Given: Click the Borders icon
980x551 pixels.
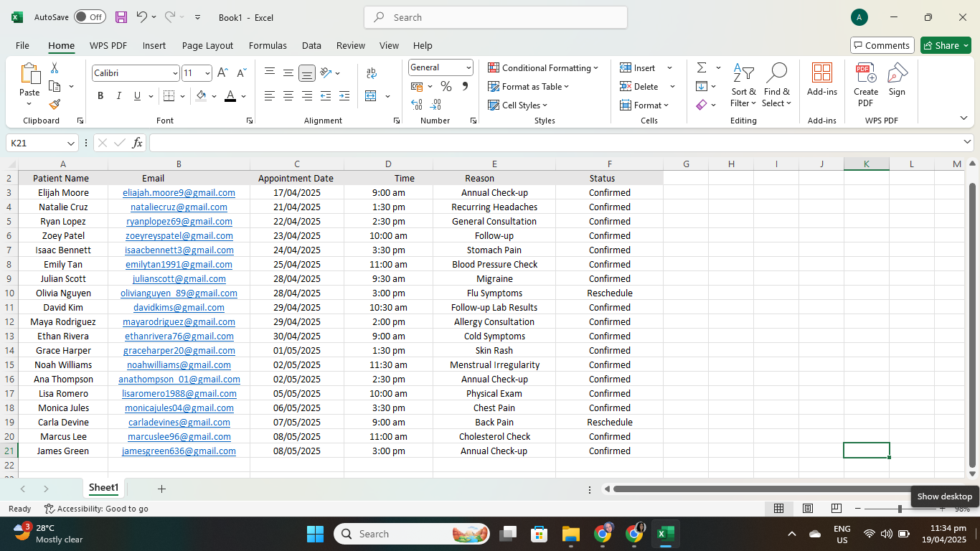Looking at the screenshot, I should click(x=169, y=96).
